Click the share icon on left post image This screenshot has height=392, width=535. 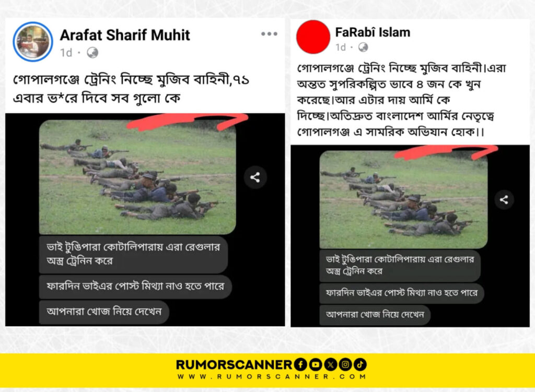coord(255,177)
